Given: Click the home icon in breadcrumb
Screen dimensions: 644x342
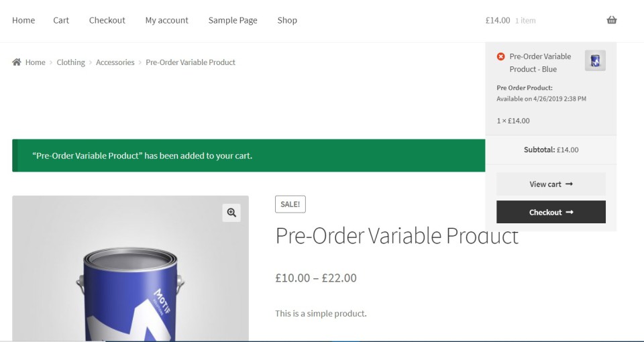Looking at the screenshot, I should pos(16,62).
